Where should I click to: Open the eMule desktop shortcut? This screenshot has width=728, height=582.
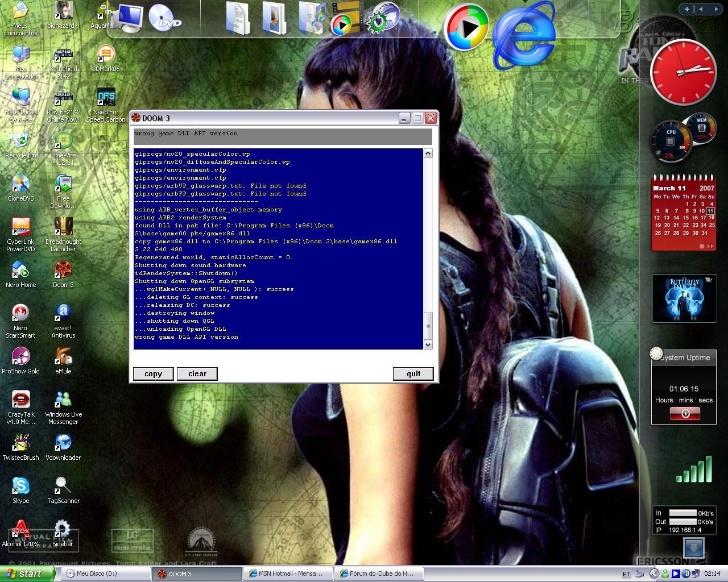point(63,360)
